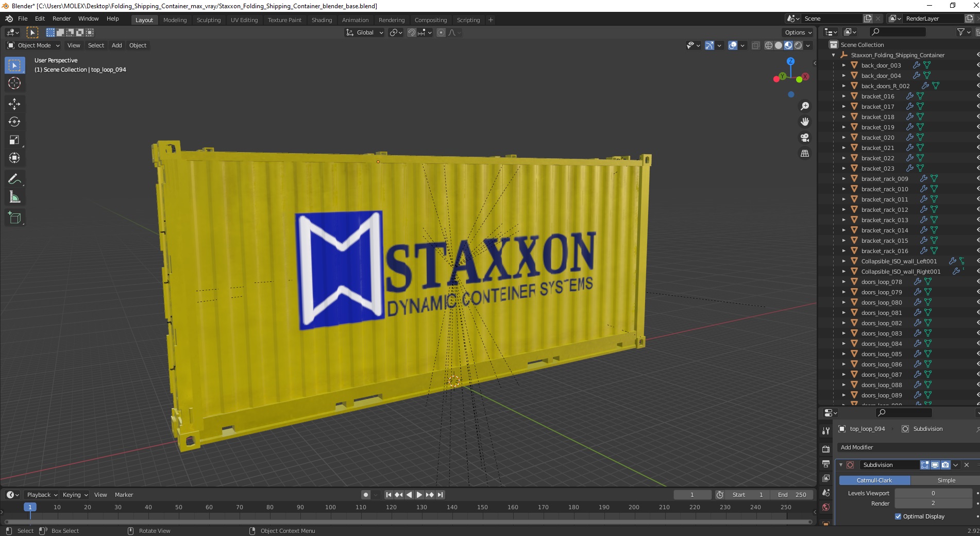Toggle snapping magnet

(412, 32)
